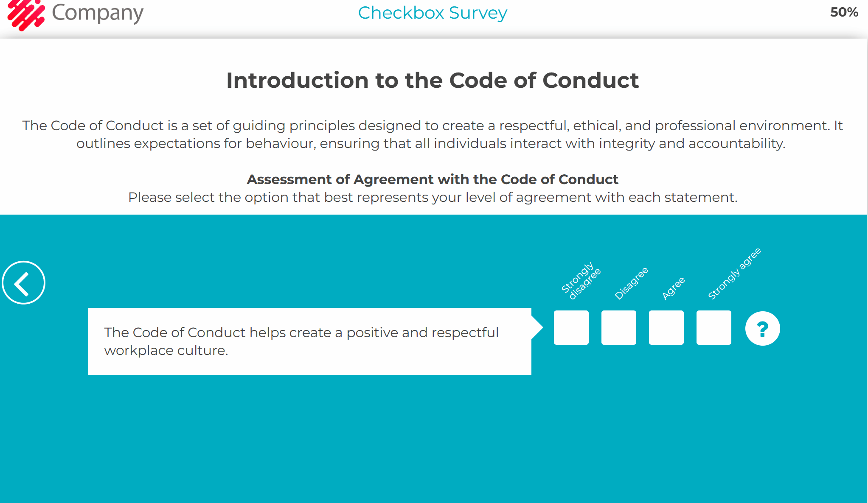Click the workplace culture statement box

click(309, 341)
